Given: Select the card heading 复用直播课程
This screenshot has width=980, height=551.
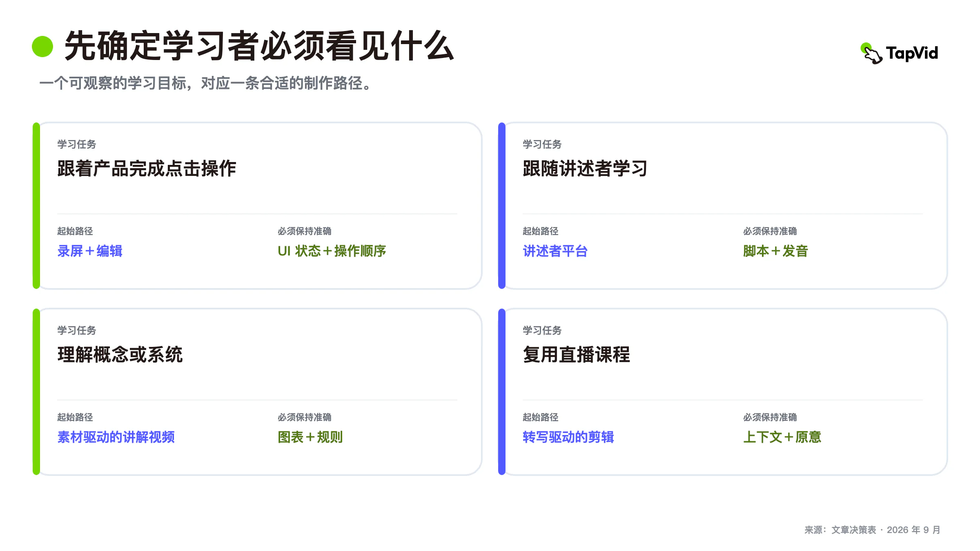Looking at the screenshot, I should click(x=577, y=355).
